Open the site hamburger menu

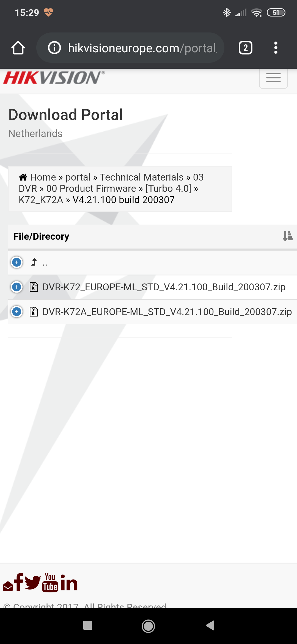(x=273, y=78)
